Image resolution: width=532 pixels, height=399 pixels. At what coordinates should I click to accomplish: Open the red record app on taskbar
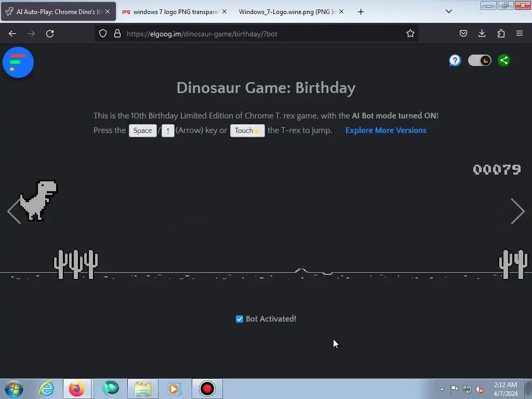[207, 389]
